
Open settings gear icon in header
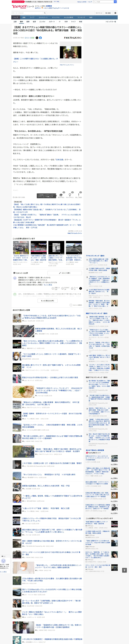[115, 13]
